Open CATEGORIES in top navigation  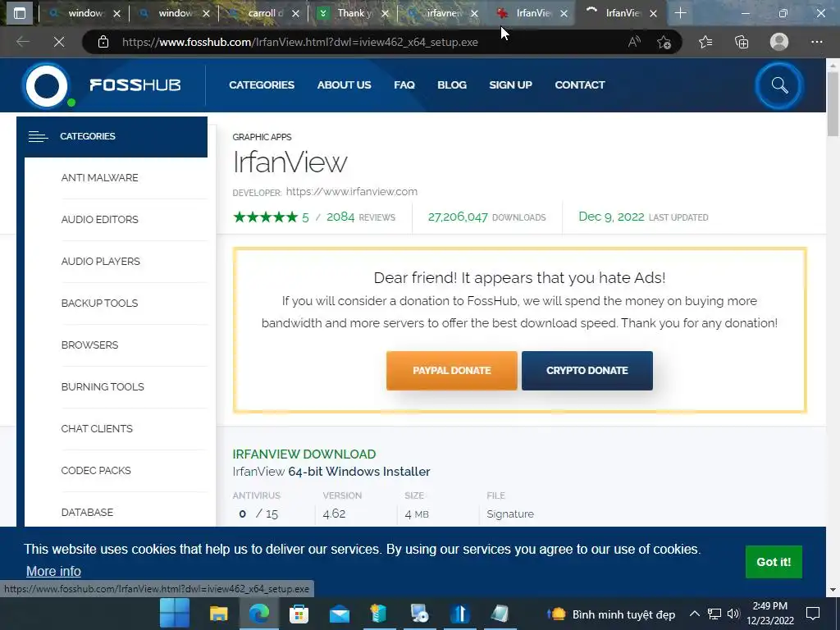(262, 85)
